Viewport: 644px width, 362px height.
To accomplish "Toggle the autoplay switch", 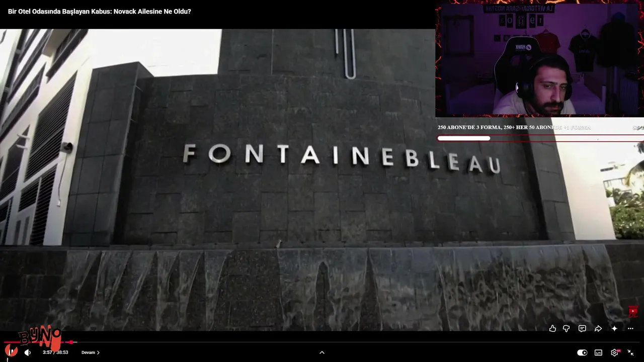I will tap(582, 352).
